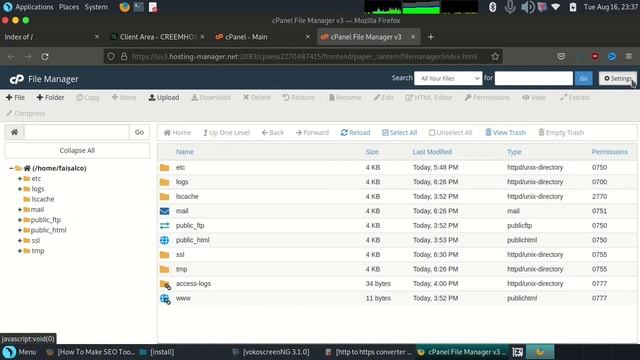This screenshot has width=640, height=360.
Task: Switch to the cPanel - Main tab
Action: pyautogui.click(x=262, y=37)
